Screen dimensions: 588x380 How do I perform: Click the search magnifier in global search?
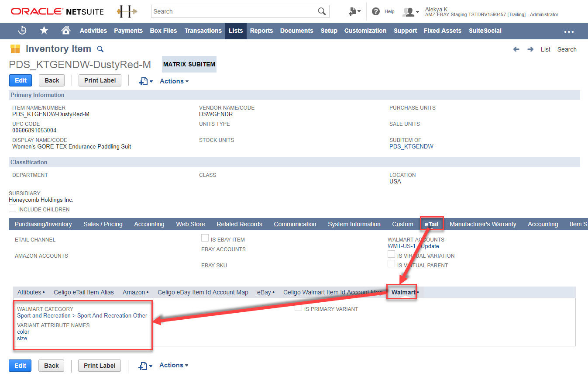tap(322, 11)
